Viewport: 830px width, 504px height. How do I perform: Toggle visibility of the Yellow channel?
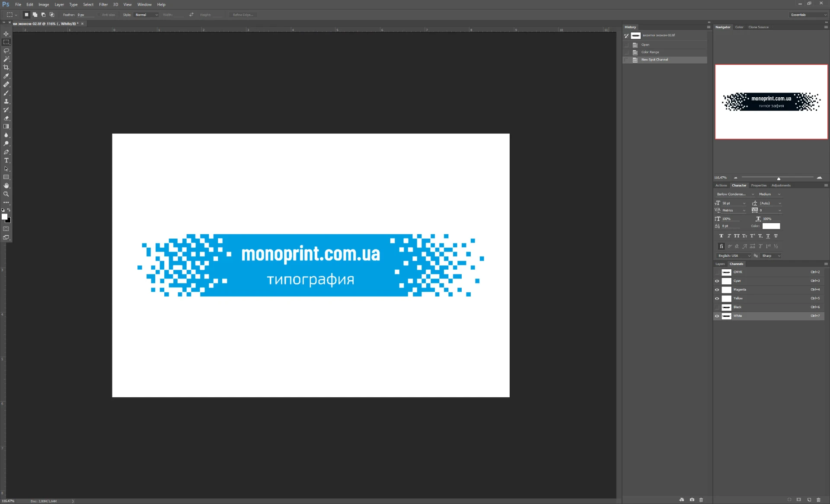(x=717, y=298)
